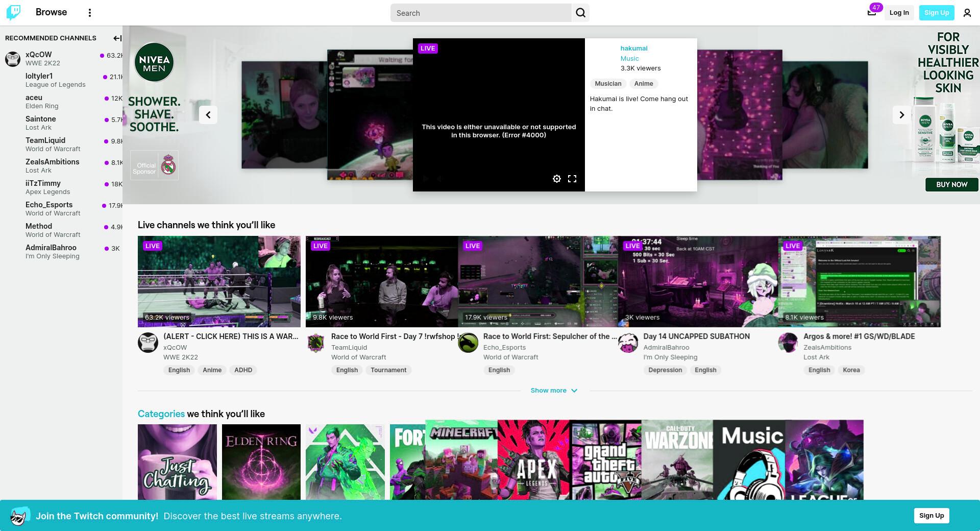Open the Browse tab
The image size is (980, 531).
tap(51, 12)
